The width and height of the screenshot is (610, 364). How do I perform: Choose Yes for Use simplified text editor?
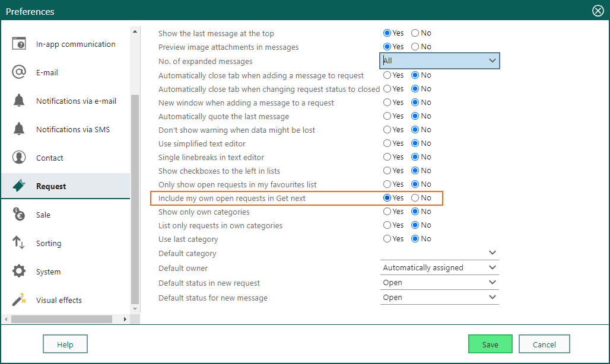pyautogui.click(x=387, y=143)
